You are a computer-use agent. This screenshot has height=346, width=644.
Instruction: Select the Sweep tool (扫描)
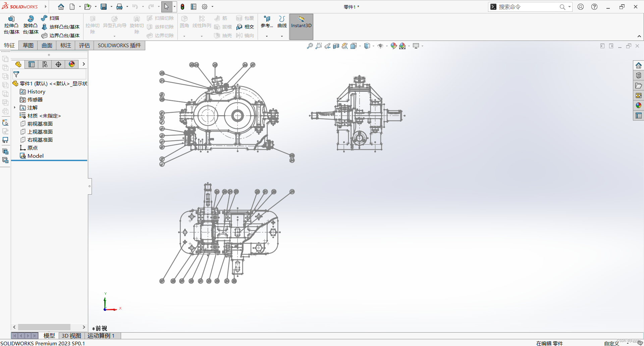click(50, 18)
